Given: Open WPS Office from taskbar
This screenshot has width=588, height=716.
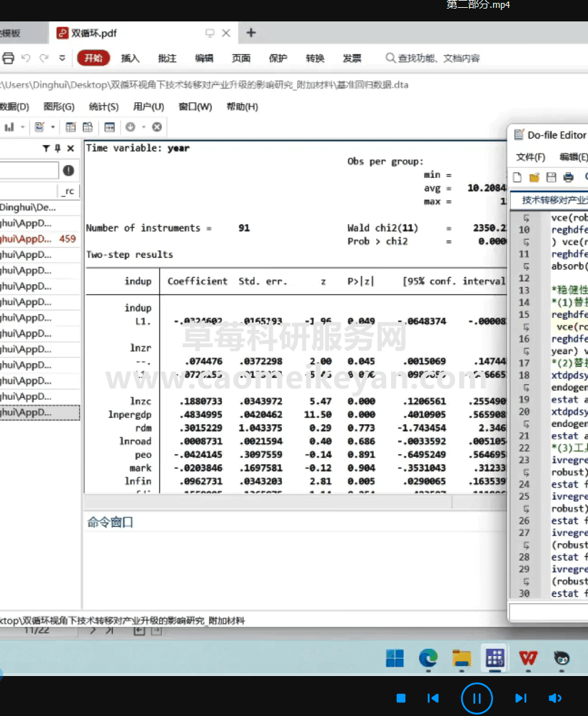Looking at the screenshot, I should tap(528, 658).
